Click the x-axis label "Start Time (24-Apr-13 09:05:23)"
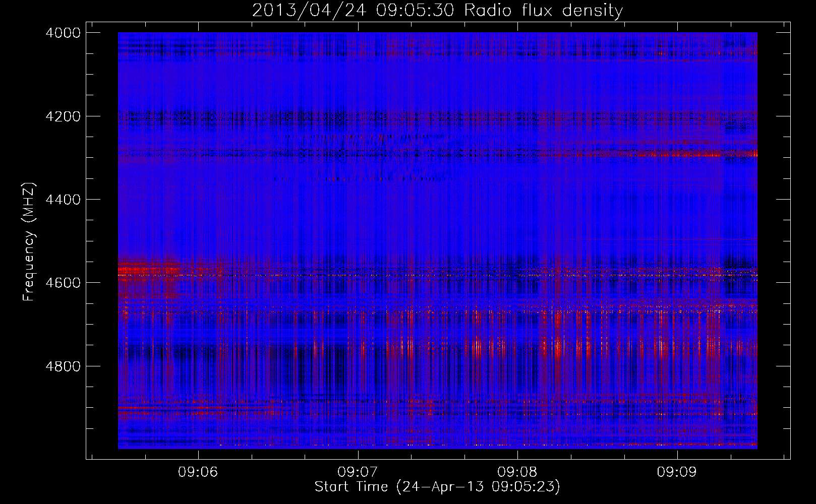Screen dimensions: 816x504 click(x=437, y=486)
